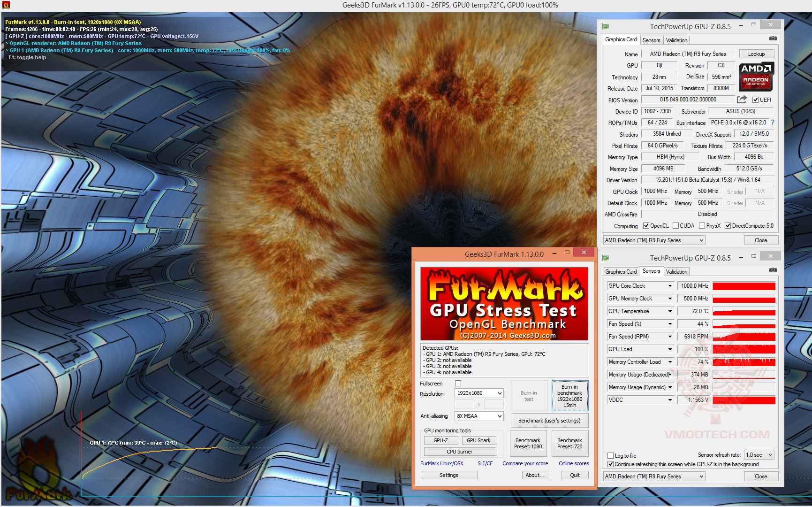Click the FurMark GPU Stress Test banner
This screenshot has width=812, height=507.
tap(504, 304)
